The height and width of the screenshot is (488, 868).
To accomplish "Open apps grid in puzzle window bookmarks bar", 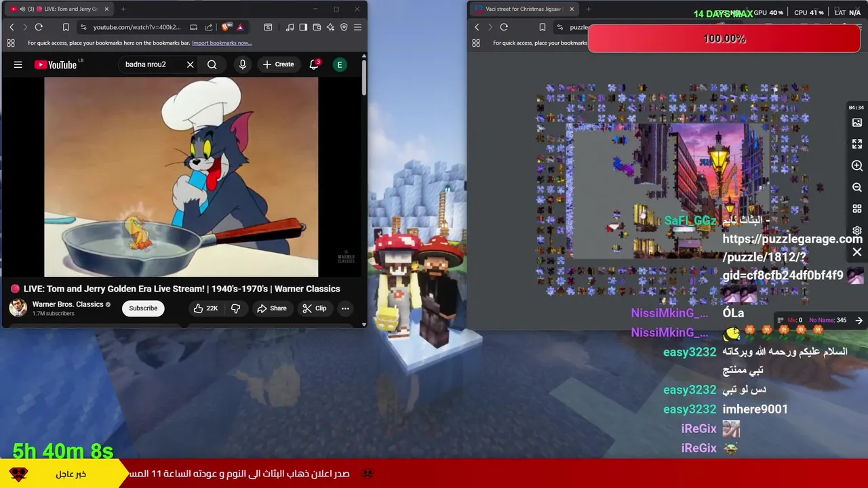I will point(476,43).
